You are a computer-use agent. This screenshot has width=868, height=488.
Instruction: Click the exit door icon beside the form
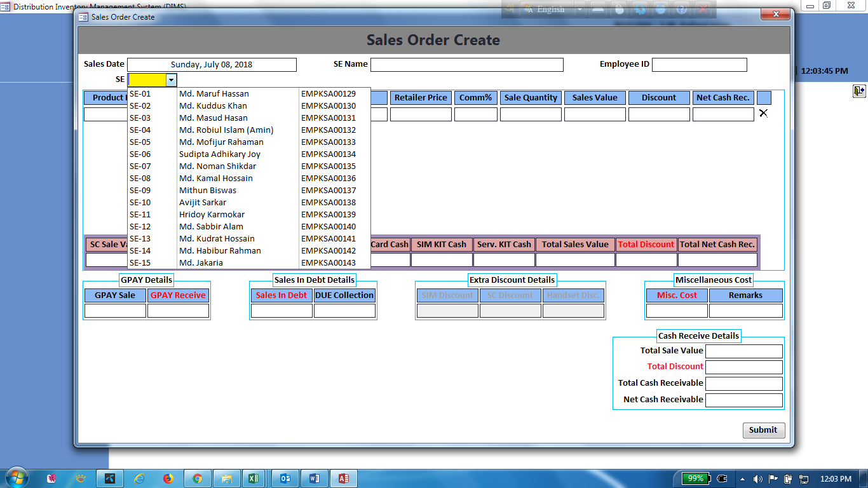pyautogui.click(x=858, y=91)
